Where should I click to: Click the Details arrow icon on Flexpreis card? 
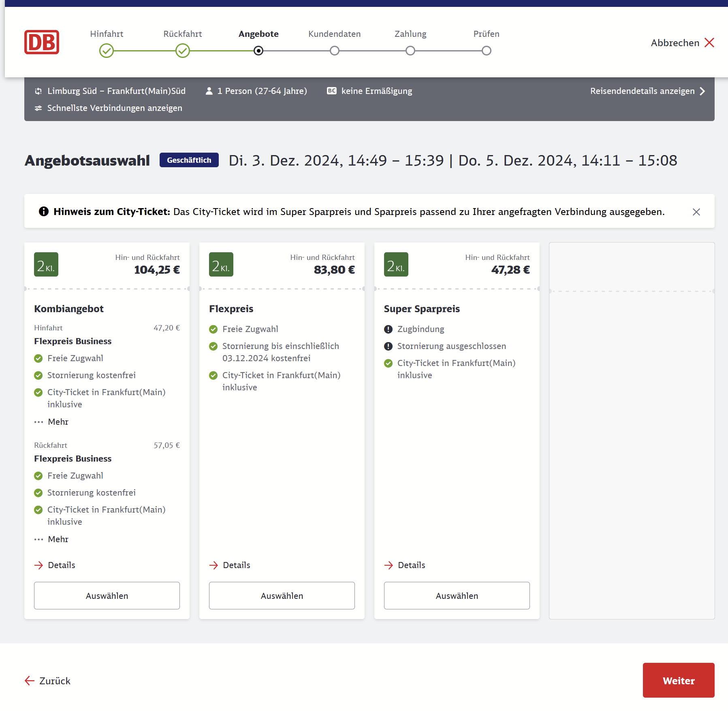tap(213, 565)
